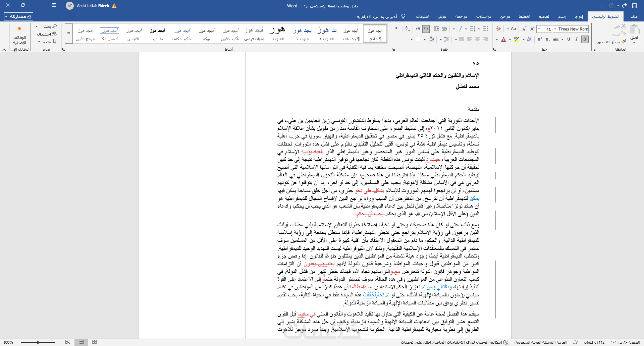Toggle Show/Hide paragraph marks
The height and width of the screenshot is (346, 644).
(x=397, y=29)
